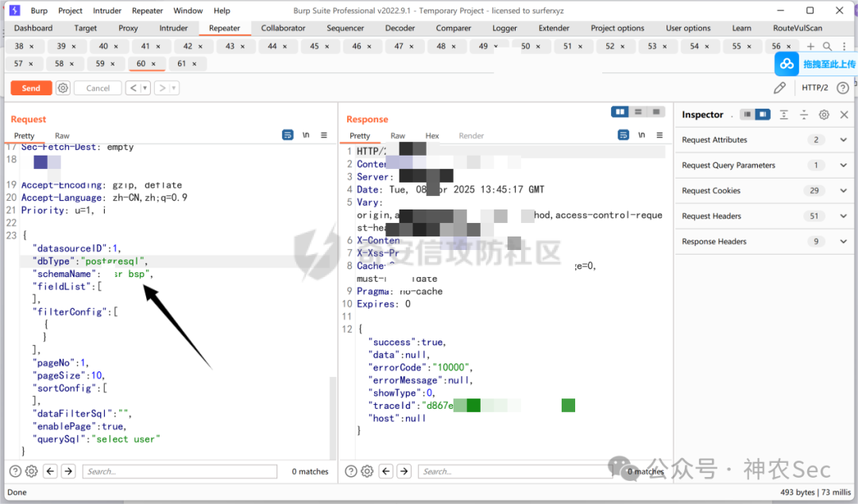Open Request search settings gear

click(x=32, y=471)
